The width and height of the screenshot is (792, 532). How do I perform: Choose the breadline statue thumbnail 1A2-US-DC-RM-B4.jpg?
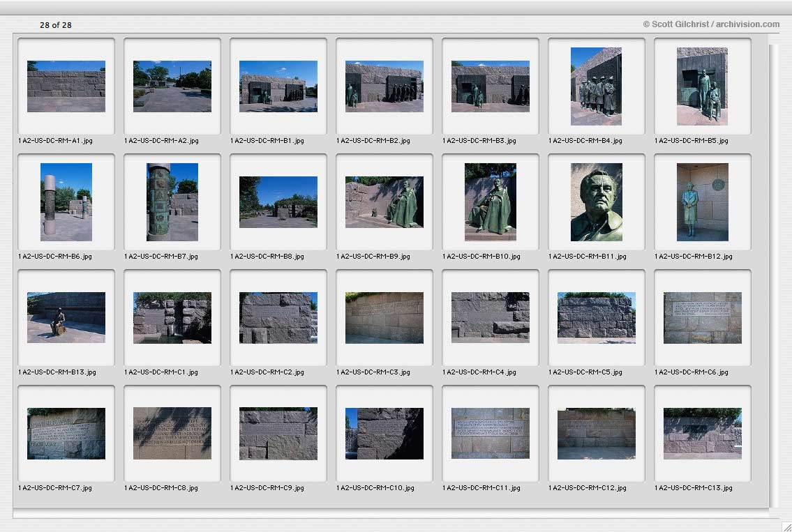[x=596, y=86]
